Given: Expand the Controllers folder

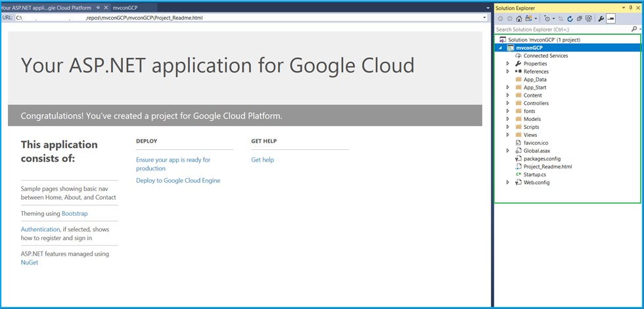Looking at the screenshot, I should [508, 103].
